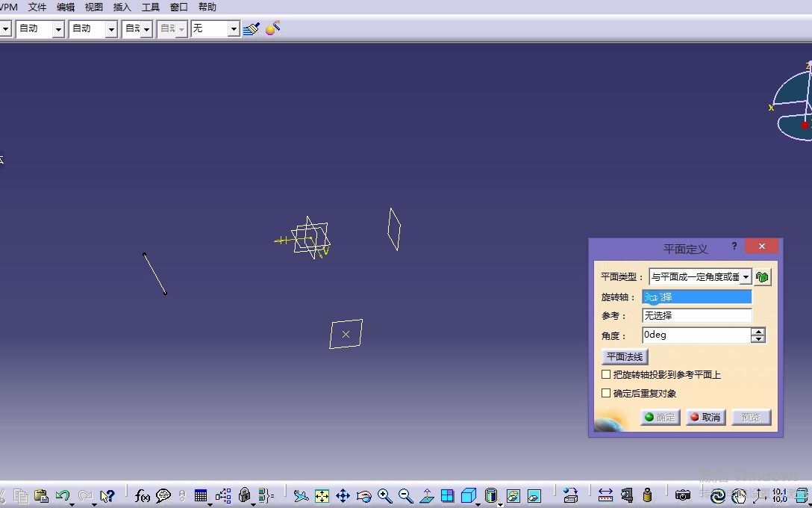Screen dimensions: 812x508
Task: Click the Measure Between ruler icon
Action: (605, 496)
